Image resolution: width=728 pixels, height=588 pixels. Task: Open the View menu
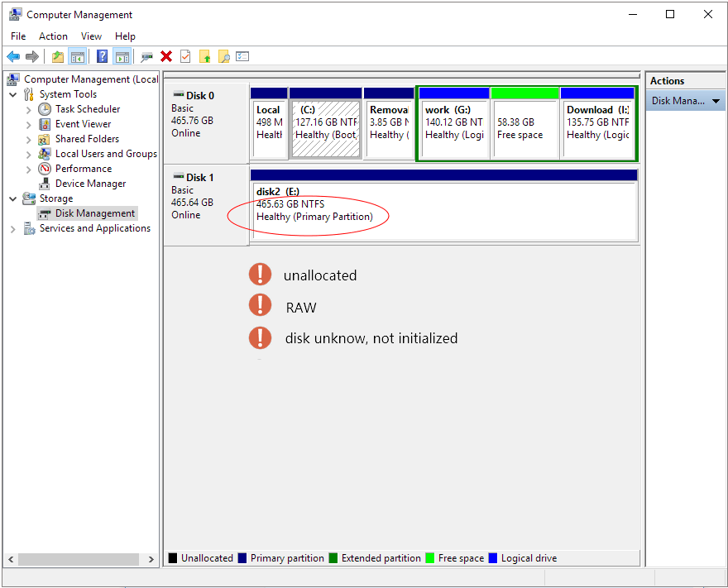click(91, 36)
